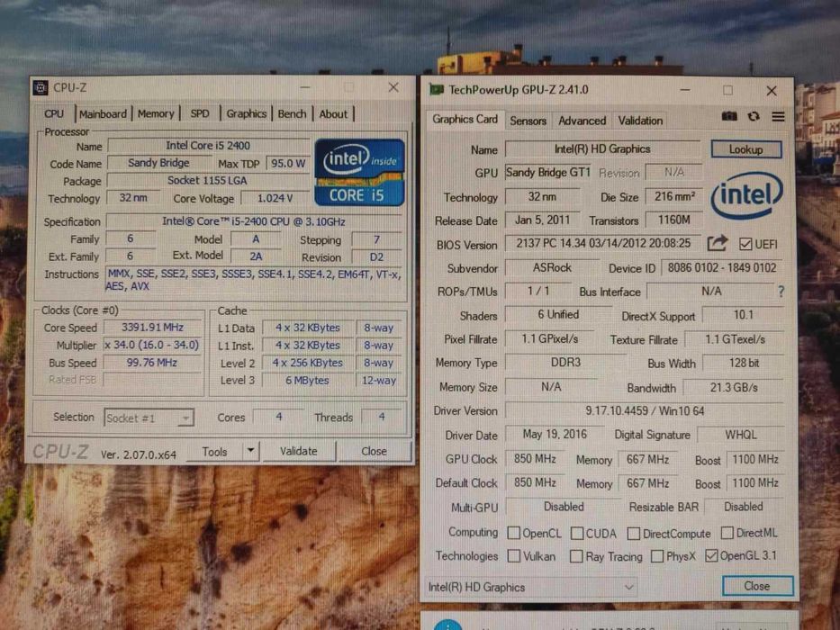Click the Package value Socket 1155 LGA
This screenshot has height=630, width=840.
(207, 181)
